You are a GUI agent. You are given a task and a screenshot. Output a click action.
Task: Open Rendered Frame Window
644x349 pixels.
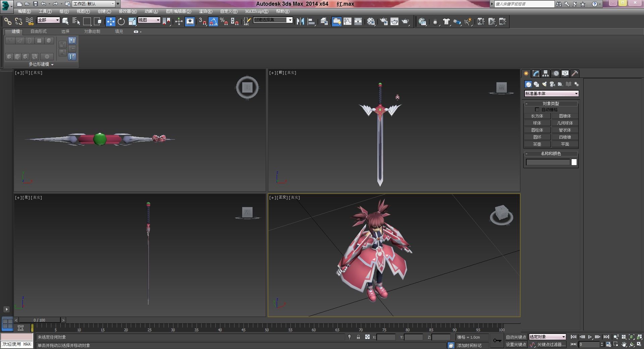394,21
